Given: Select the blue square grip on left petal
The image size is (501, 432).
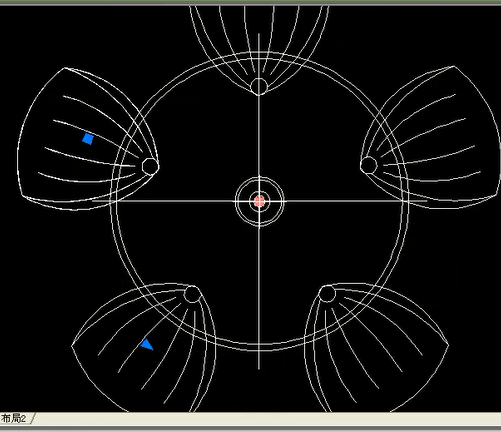Looking at the screenshot, I should 88,139.
